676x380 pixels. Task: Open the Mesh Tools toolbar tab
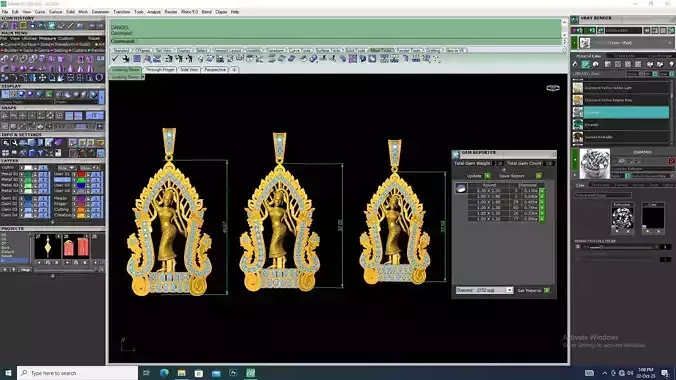click(381, 50)
